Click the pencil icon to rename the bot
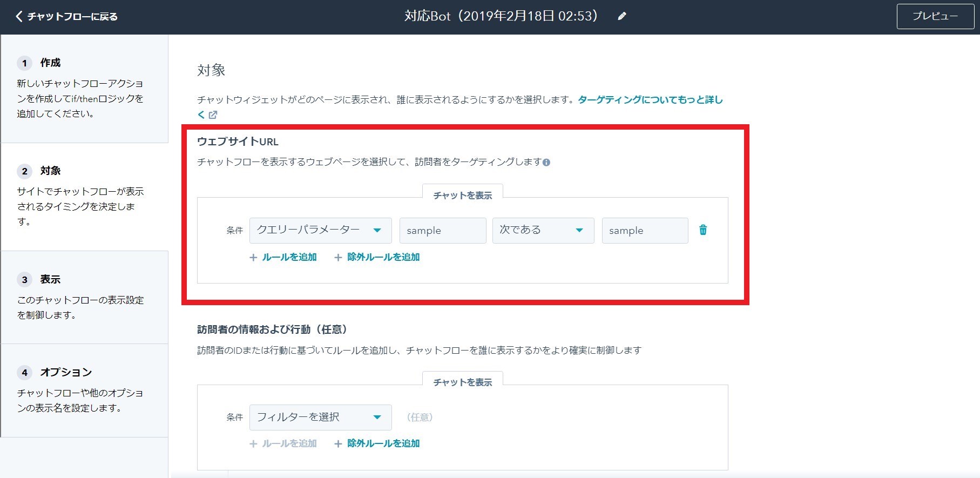 (622, 16)
